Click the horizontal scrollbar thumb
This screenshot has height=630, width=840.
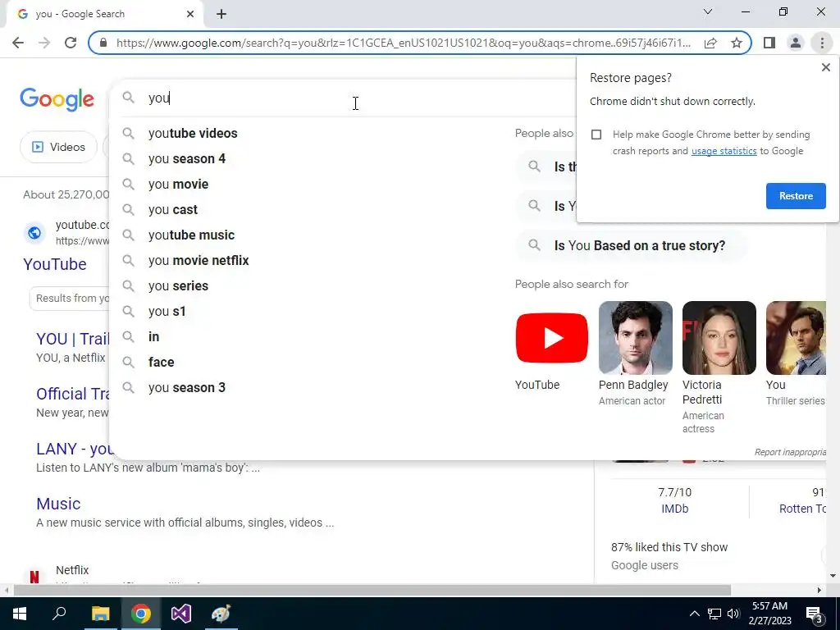point(372,591)
